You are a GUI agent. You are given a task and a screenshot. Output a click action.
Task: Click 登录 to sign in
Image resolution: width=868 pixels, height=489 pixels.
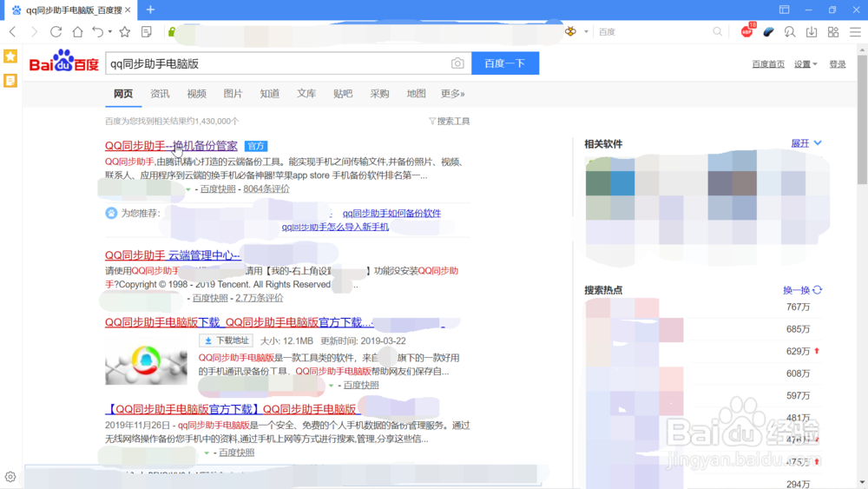[x=837, y=64]
